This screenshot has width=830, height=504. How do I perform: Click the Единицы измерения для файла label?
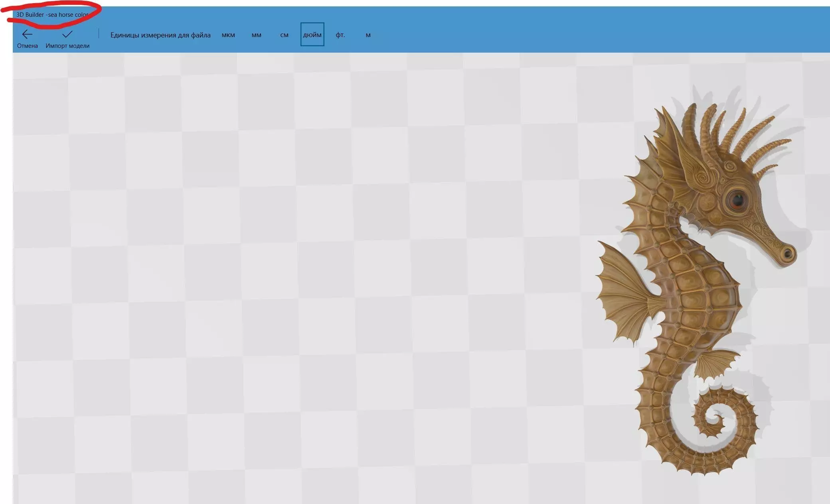(x=160, y=35)
